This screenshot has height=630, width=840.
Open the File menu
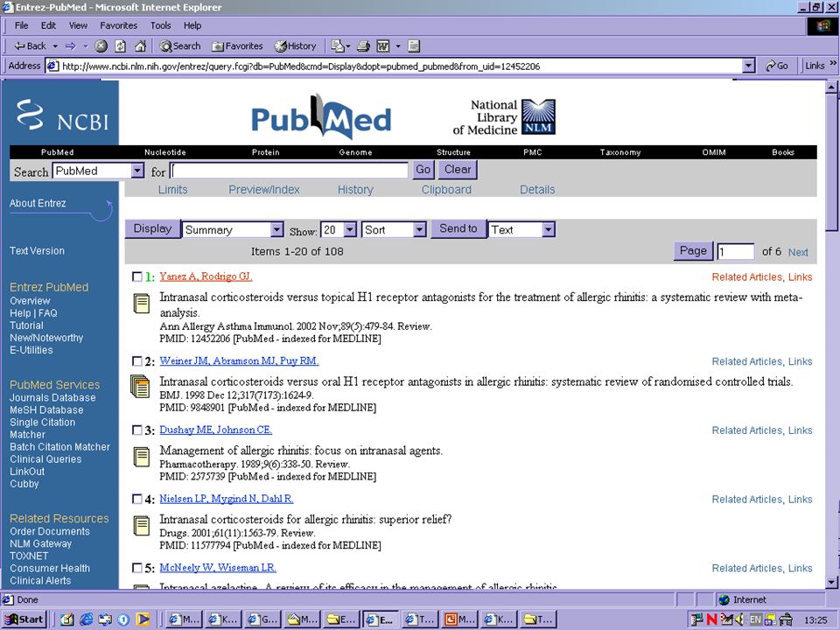pyautogui.click(x=21, y=25)
